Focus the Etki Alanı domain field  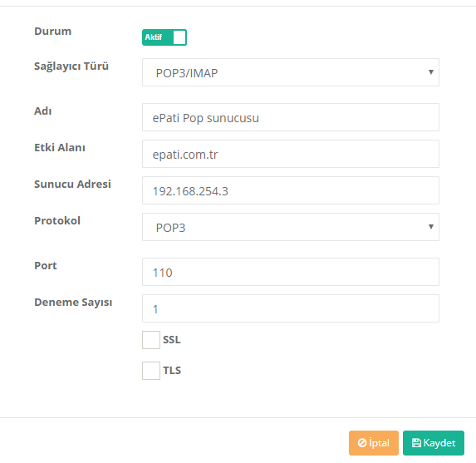click(291, 154)
